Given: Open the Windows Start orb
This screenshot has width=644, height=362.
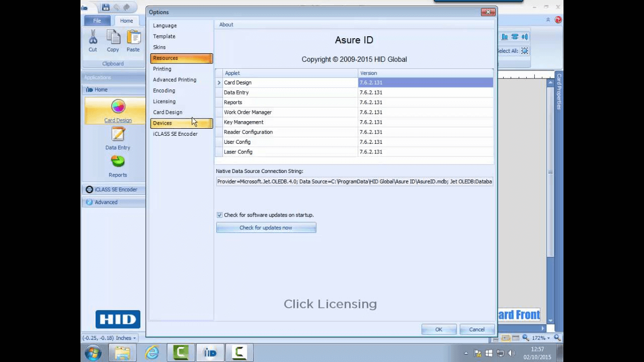Looking at the screenshot, I should (93, 353).
